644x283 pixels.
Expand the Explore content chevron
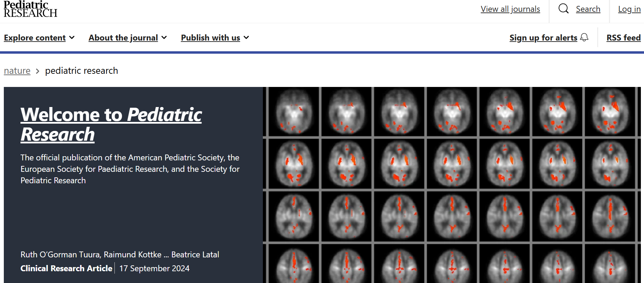(x=72, y=37)
